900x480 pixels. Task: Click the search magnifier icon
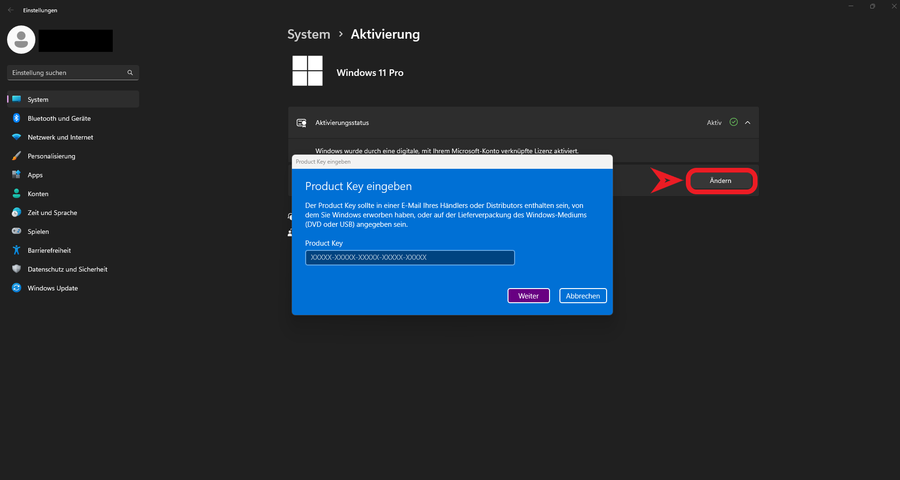130,73
